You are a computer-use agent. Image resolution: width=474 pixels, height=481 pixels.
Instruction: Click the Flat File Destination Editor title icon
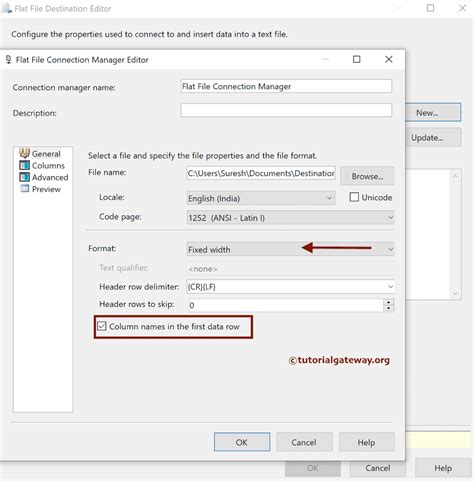pyautogui.click(x=7, y=8)
